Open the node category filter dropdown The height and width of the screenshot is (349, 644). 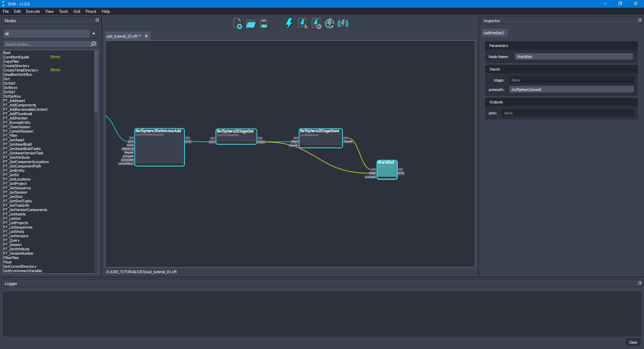(x=93, y=34)
